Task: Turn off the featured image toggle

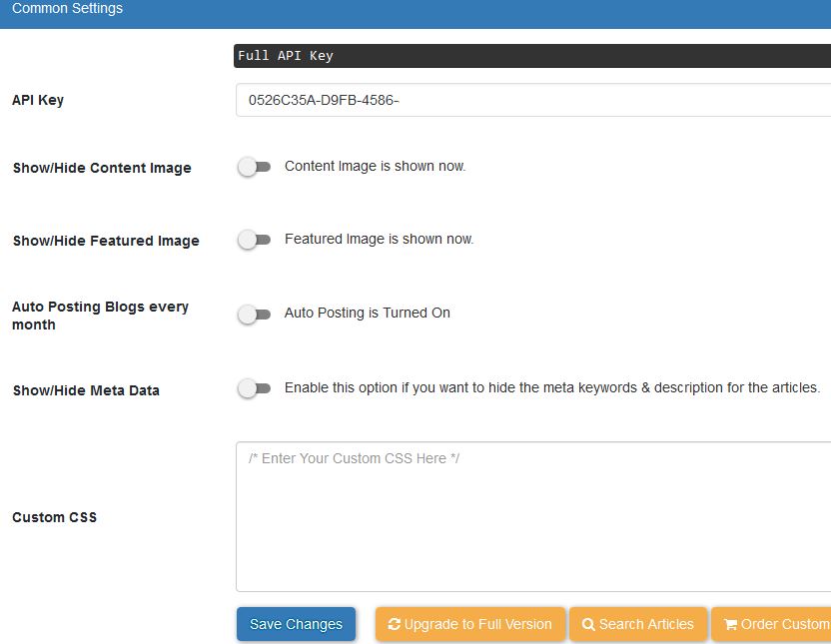Action: (254, 240)
